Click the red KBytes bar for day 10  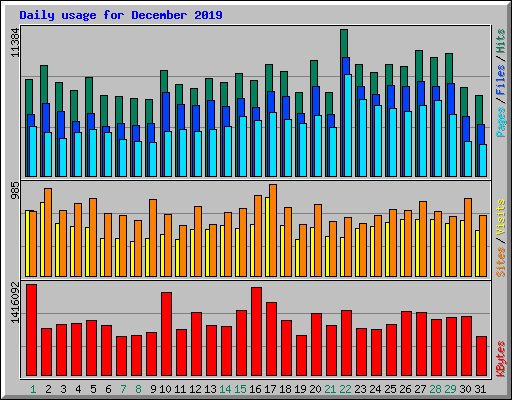point(167,334)
